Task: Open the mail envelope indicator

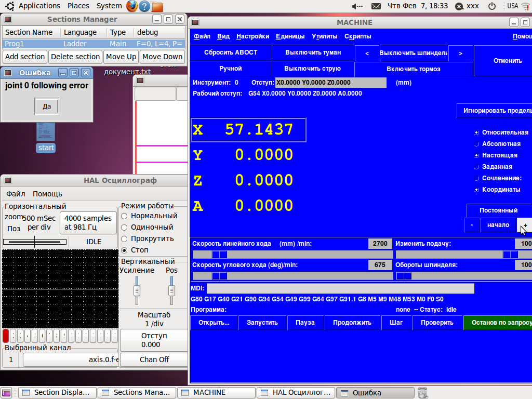Action: click(x=376, y=6)
